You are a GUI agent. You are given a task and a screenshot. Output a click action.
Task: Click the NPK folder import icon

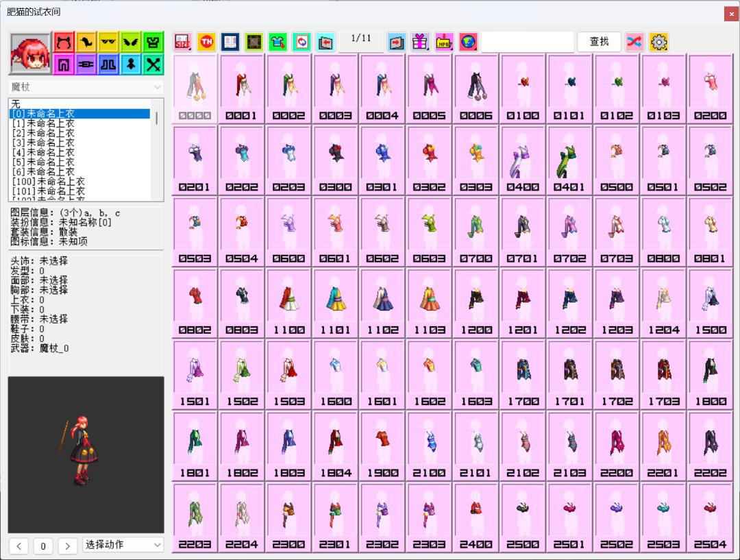(443, 42)
